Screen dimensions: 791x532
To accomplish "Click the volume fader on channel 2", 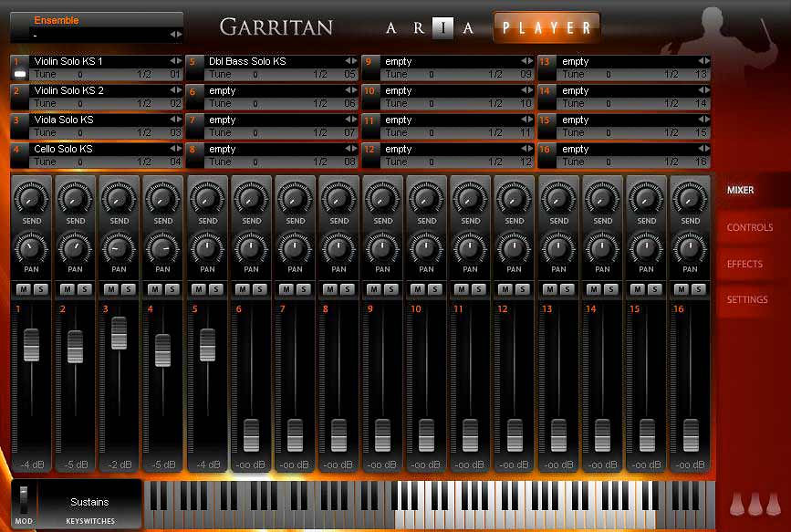I will [75, 347].
